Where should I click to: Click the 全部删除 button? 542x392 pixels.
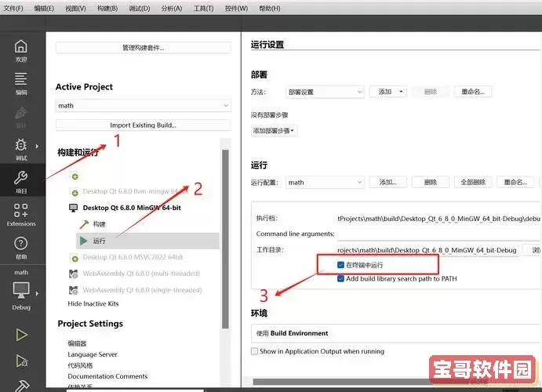click(x=473, y=183)
